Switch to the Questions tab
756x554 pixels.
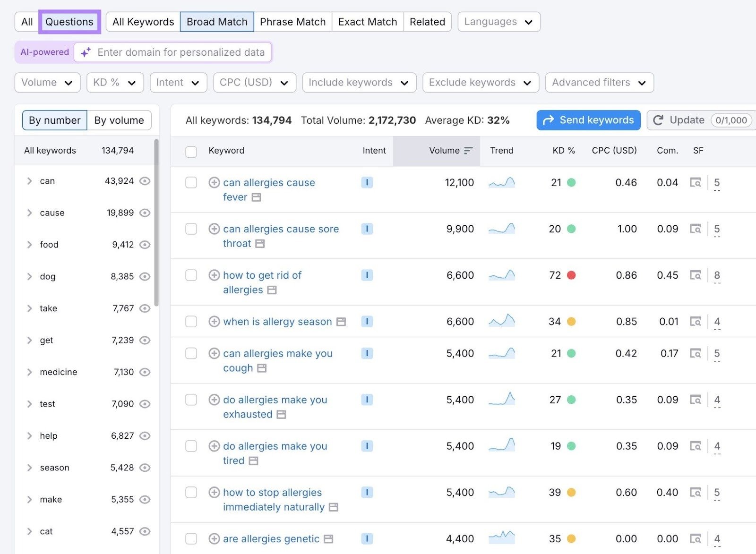(69, 21)
